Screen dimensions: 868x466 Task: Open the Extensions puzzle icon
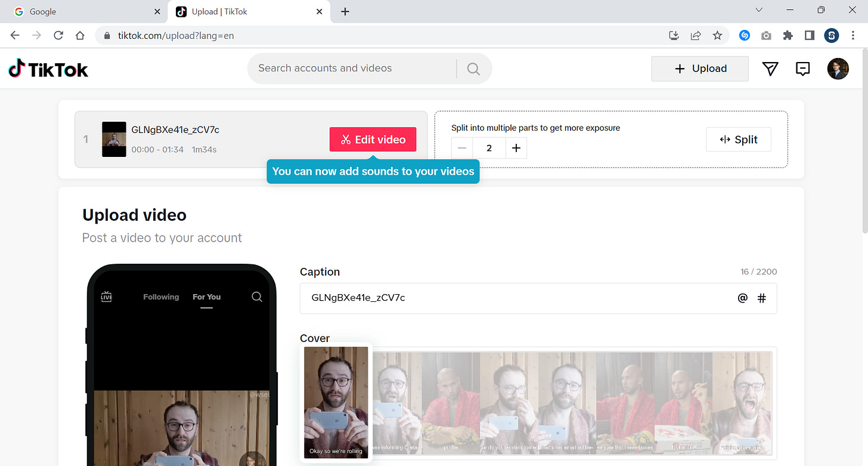pos(788,35)
